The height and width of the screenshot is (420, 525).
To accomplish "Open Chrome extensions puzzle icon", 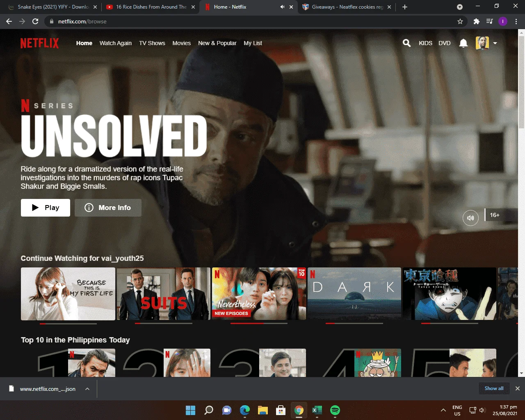I will [x=476, y=21].
